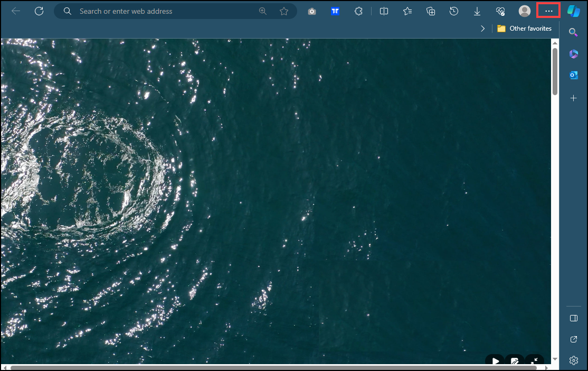Open the Other favorites folder
This screenshot has width=588, height=371.
[524, 29]
